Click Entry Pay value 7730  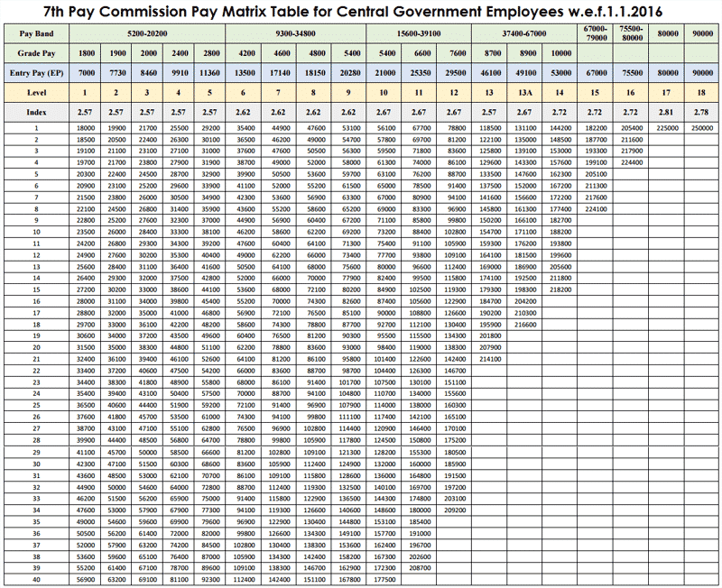pyautogui.click(x=117, y=73)
